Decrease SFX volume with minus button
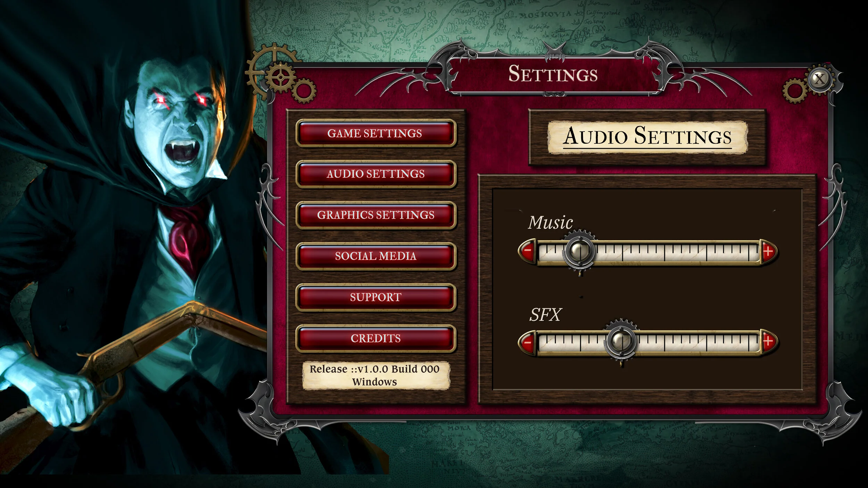868x488 pixels. pos(527,342)
